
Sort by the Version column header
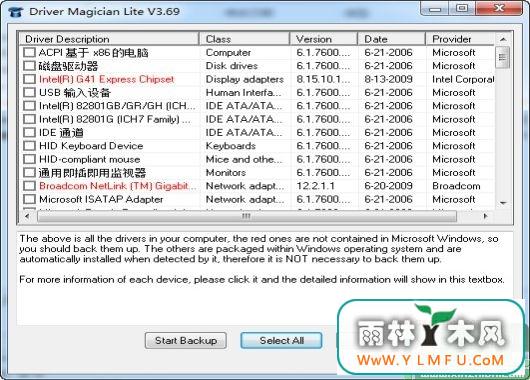click(x=324, y=39)
